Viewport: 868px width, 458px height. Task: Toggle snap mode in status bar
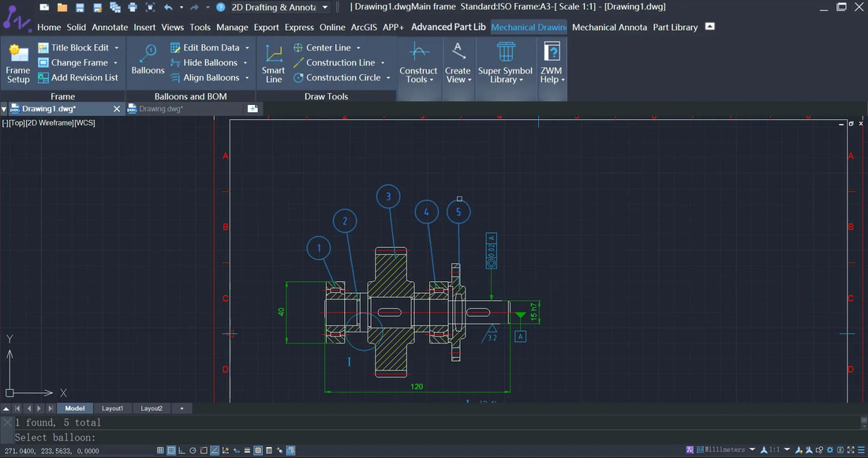pos(160,450)
